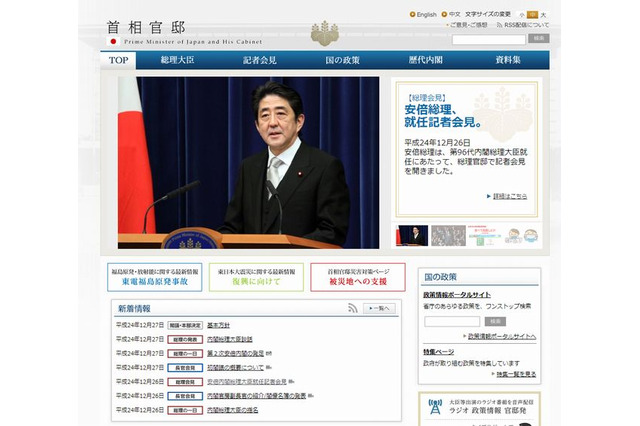Open the 政策情報ポータルサイト heading link
The height and width of the screenshot is (426, 640).
(457, 295)
